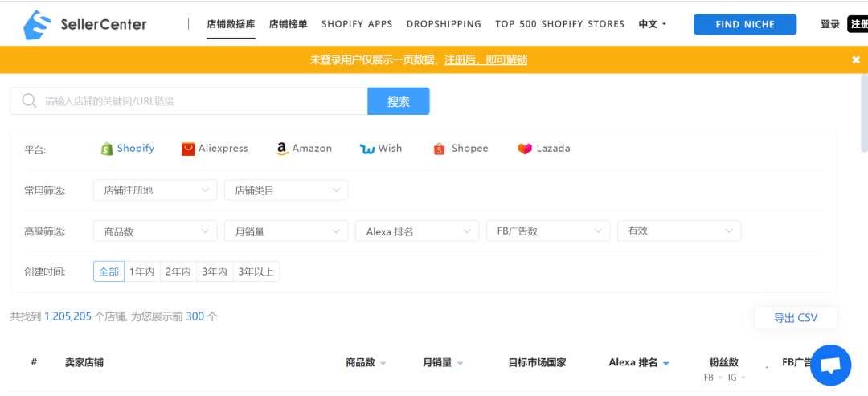Click the 注册后，即可解锁 link
This screenshot has width=868, height=396.
(x=485, y=59)
